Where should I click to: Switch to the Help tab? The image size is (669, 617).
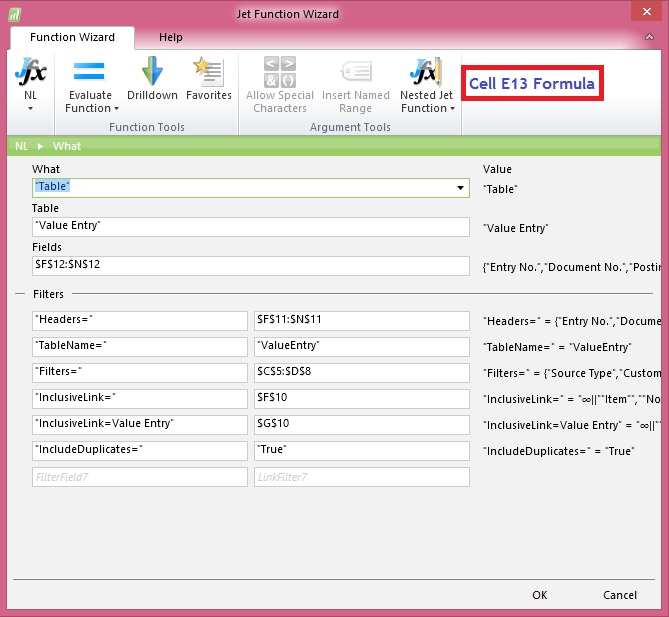click(171, 37)
